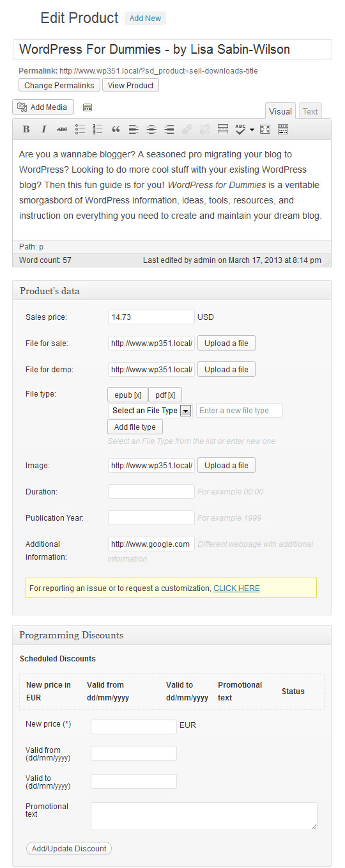Screen dimensions: 345x868
Task: Insert an ordered numbered list
Action: click(98, 129)
